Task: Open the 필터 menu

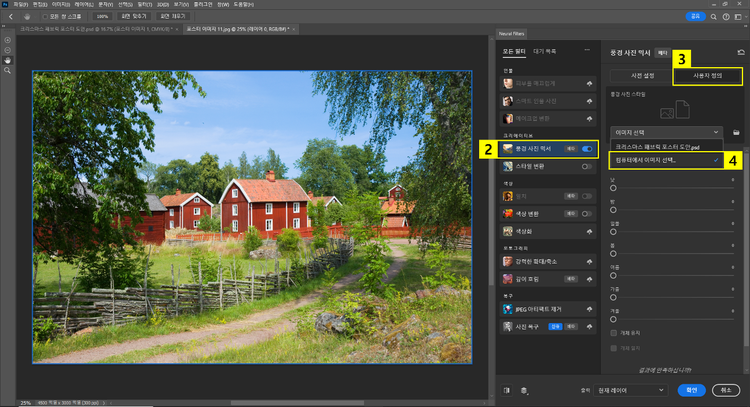Action: pos(144,4)
